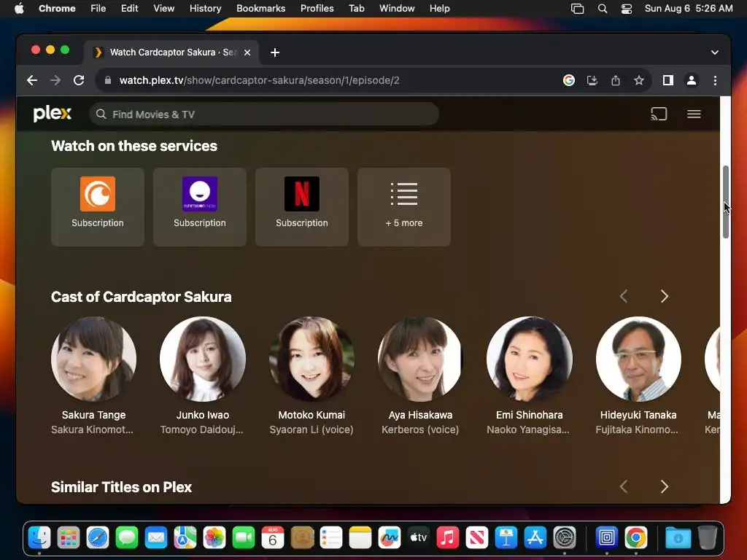
Task: Reload the Plex page
Action: tap(79, 80)
